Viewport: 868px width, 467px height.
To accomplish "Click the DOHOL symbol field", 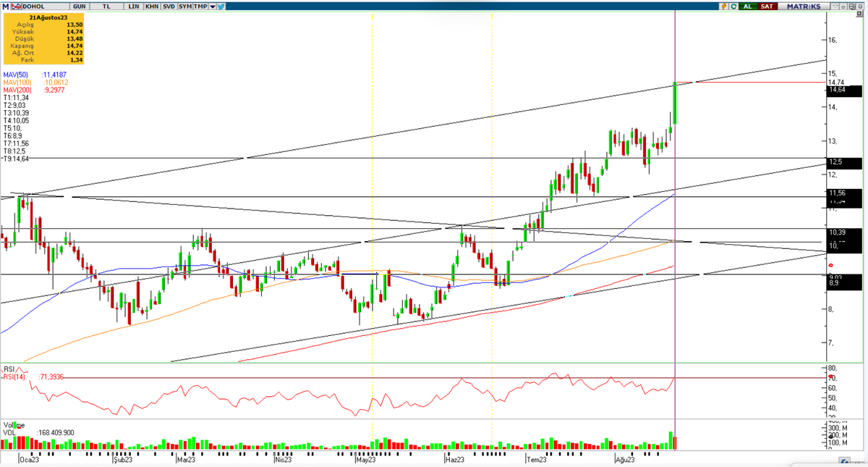I will pos(46,7).
